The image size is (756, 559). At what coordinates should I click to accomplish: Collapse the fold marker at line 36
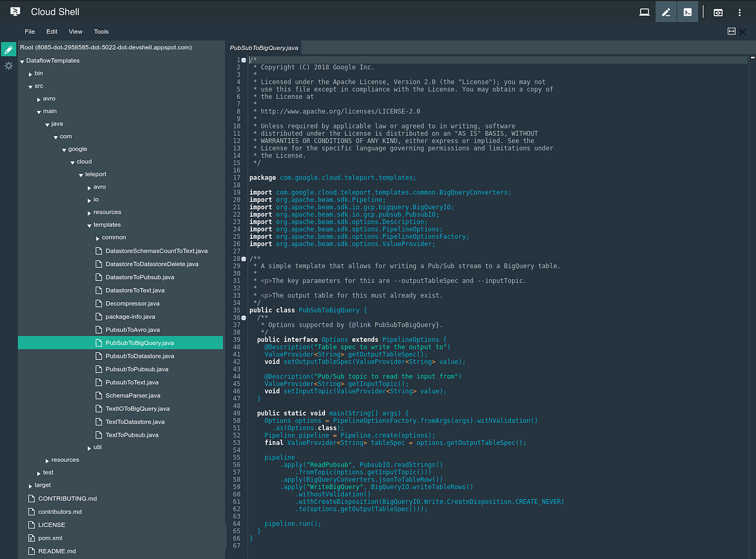pyautogui.click(x=244, y=318)
